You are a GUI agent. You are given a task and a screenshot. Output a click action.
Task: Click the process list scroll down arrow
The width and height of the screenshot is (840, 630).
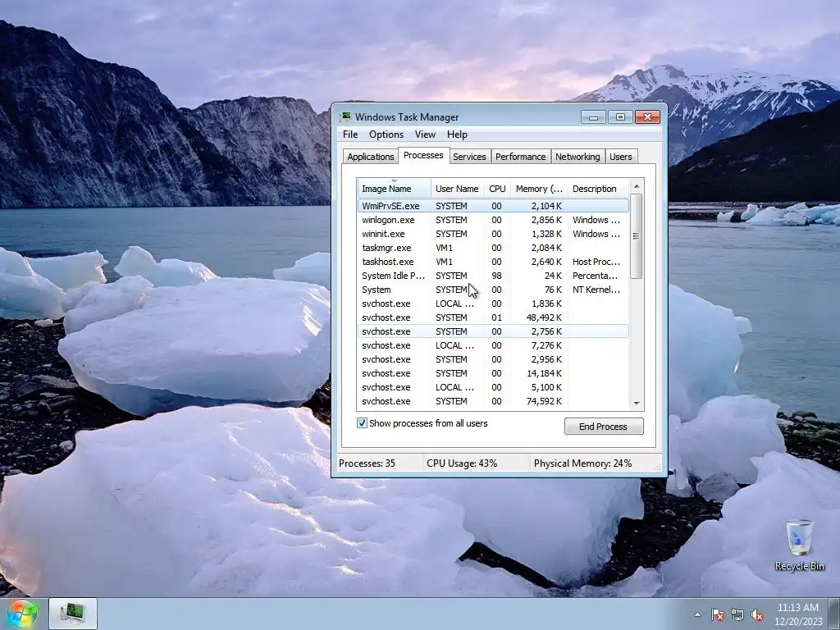(x=637, y=404)
